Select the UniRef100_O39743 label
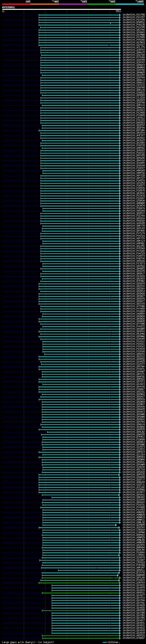This screenshot has height=644, width=146. point(133,50)
